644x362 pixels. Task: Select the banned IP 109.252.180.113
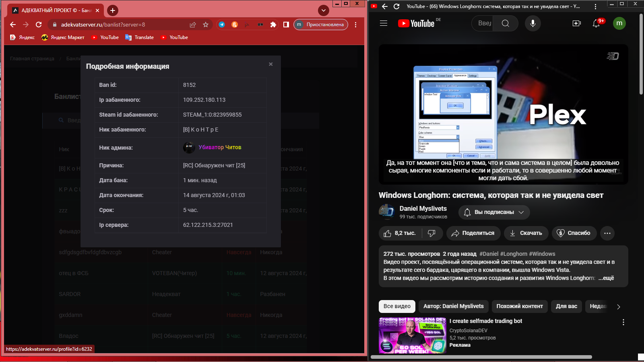click(204, 100)
